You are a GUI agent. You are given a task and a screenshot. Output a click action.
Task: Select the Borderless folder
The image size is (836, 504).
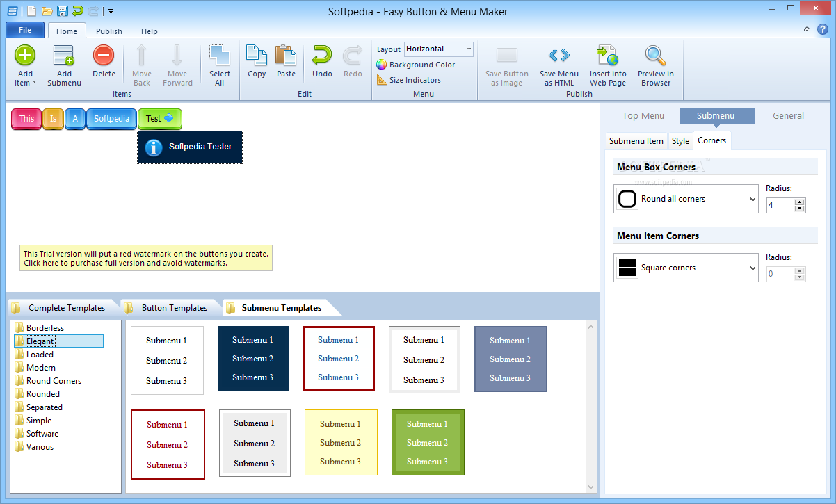tap(40, 328)
